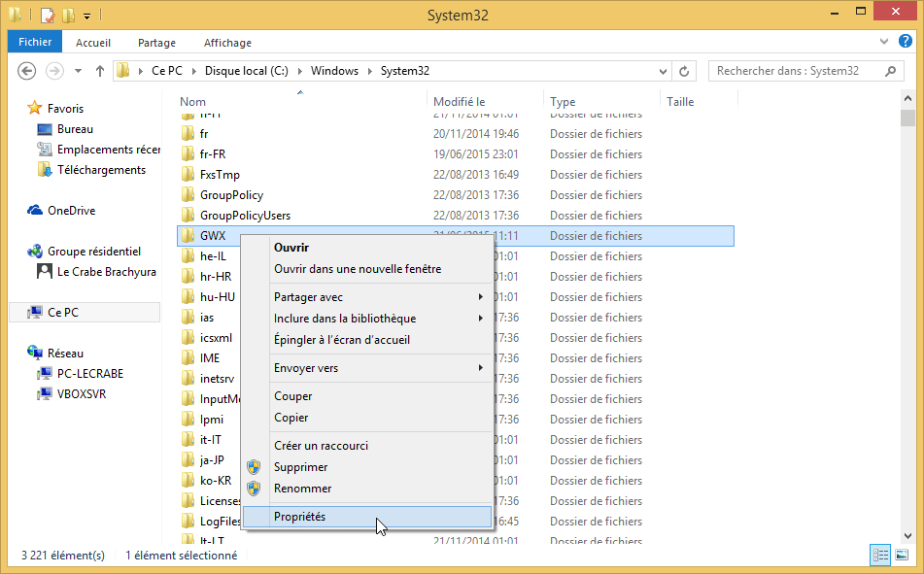Screen dimensions: 924x574
Task: Select the FxsTmp folder icon
Action: pyautogui.click(x=188, y=175)
